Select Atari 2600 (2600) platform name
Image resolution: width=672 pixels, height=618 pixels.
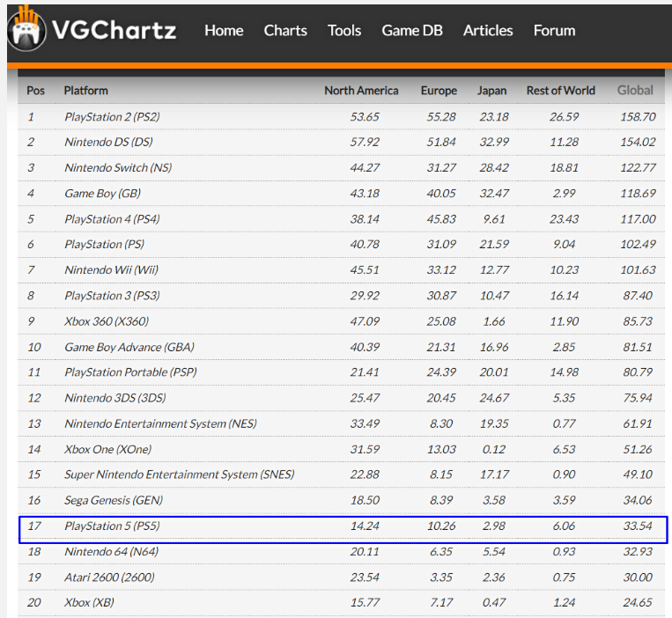coord(109,578)
